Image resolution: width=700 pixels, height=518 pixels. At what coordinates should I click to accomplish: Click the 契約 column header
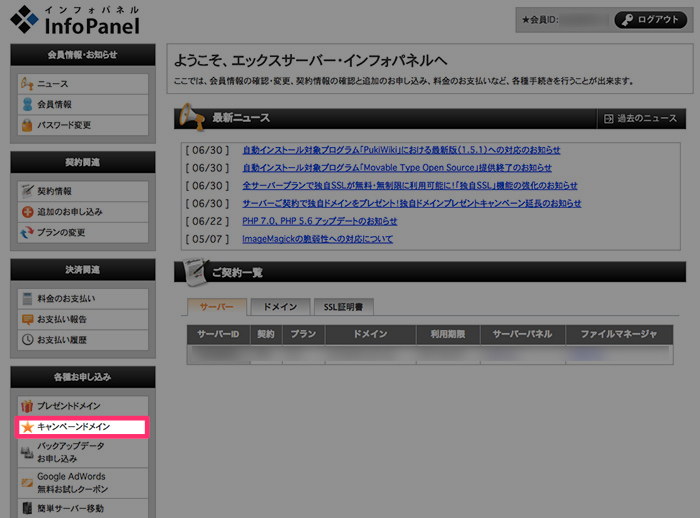pos(266,334)
